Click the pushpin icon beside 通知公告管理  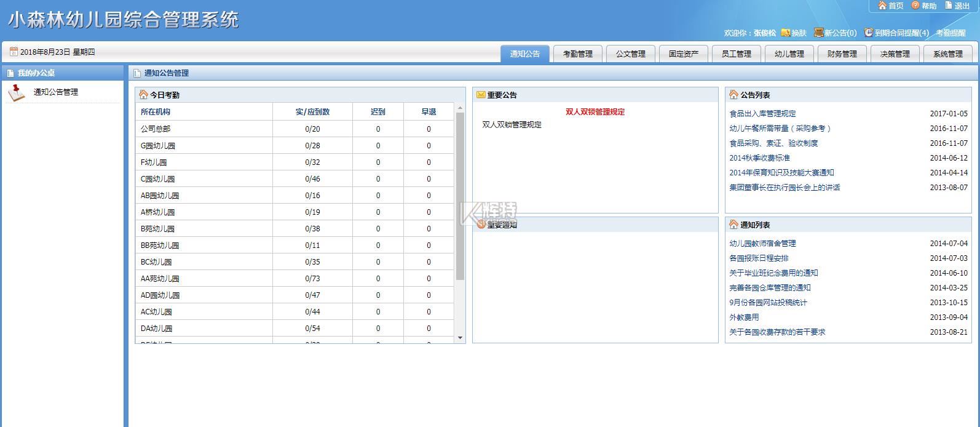point(16,93)
